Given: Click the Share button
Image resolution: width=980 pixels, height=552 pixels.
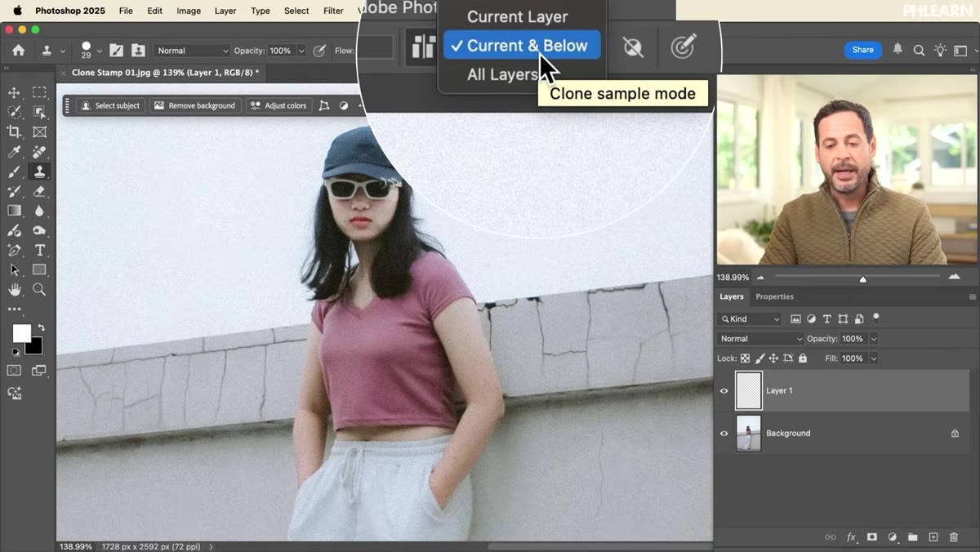Looking at the screenshot, I should pyautogui.click(x=863, y=50).
